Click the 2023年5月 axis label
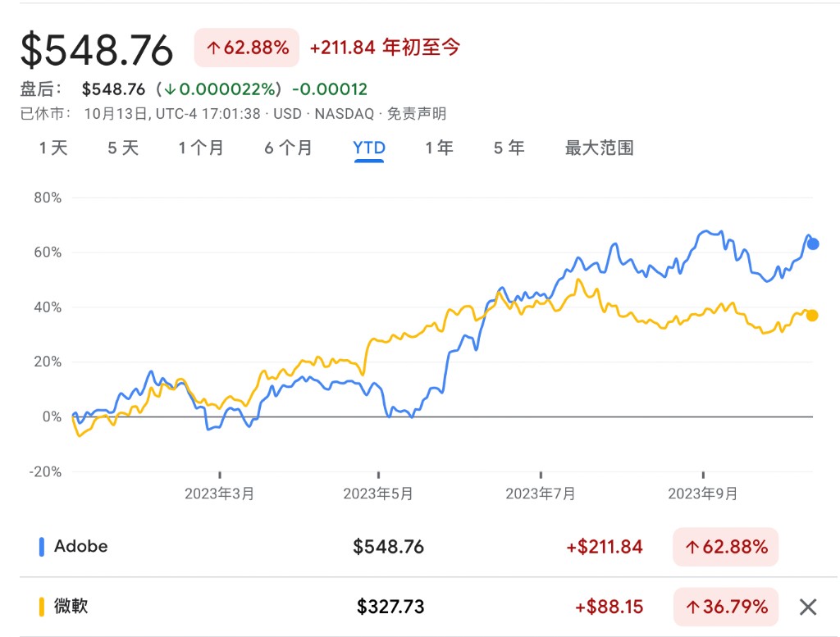 pos(378,494)
